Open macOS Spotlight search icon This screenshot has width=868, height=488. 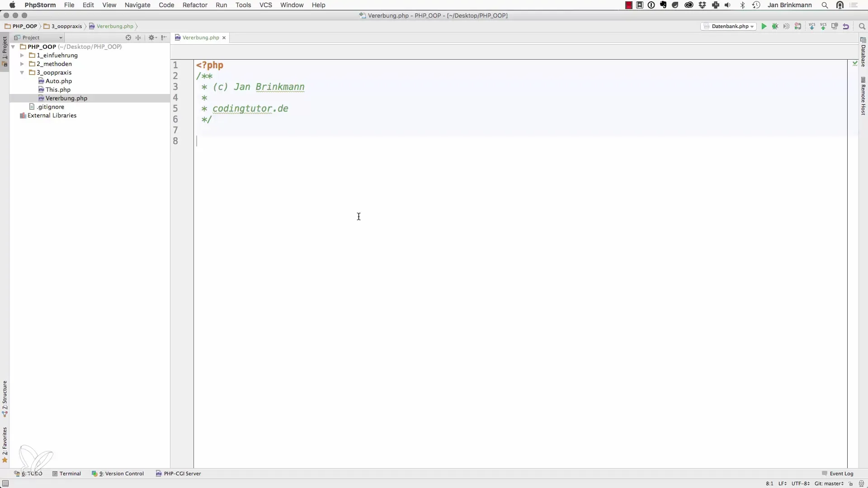[825, 5]
